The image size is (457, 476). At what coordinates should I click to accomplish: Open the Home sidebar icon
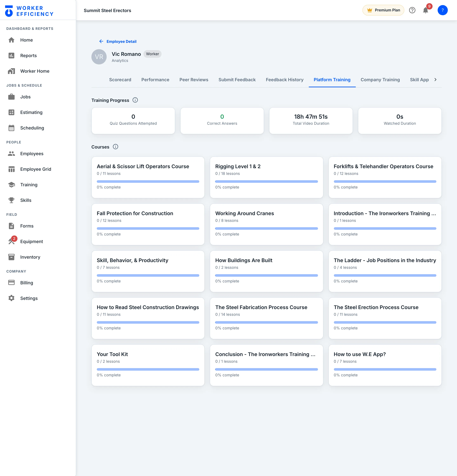point(11,40)
